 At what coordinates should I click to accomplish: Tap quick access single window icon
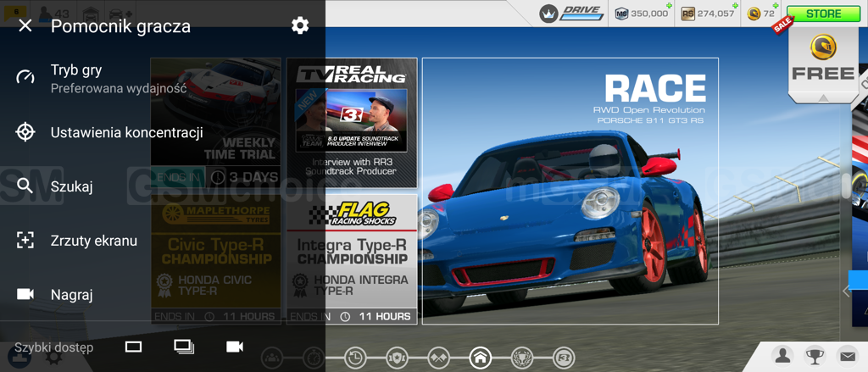(133, 347)
